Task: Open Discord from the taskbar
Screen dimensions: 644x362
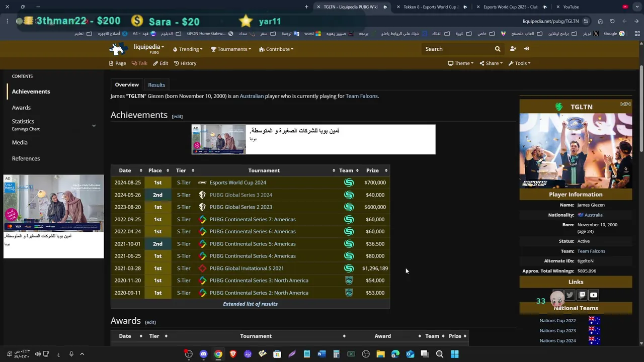Action: coord(203,354)
